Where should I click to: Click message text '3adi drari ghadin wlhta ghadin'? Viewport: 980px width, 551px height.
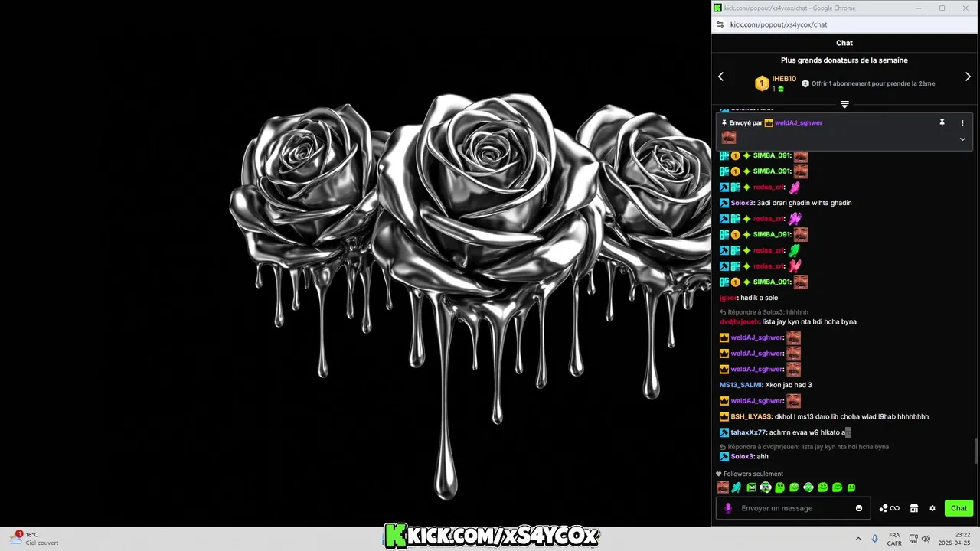click(804, 203)
